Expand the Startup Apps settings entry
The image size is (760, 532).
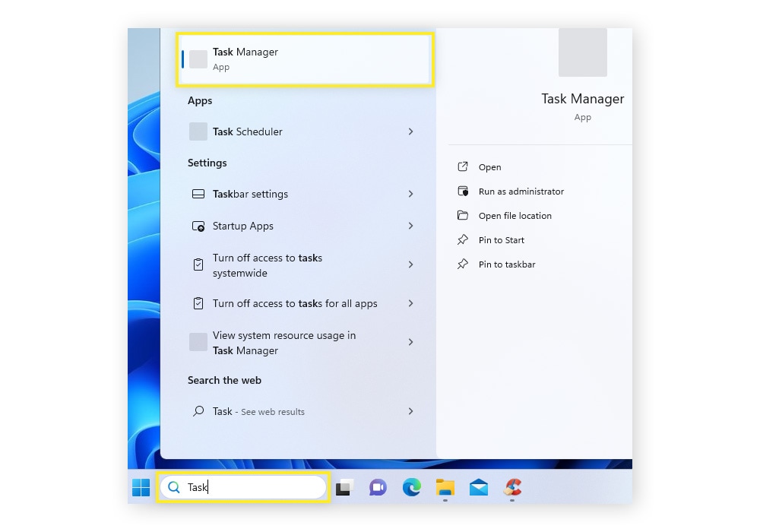[x=410, y=226]
